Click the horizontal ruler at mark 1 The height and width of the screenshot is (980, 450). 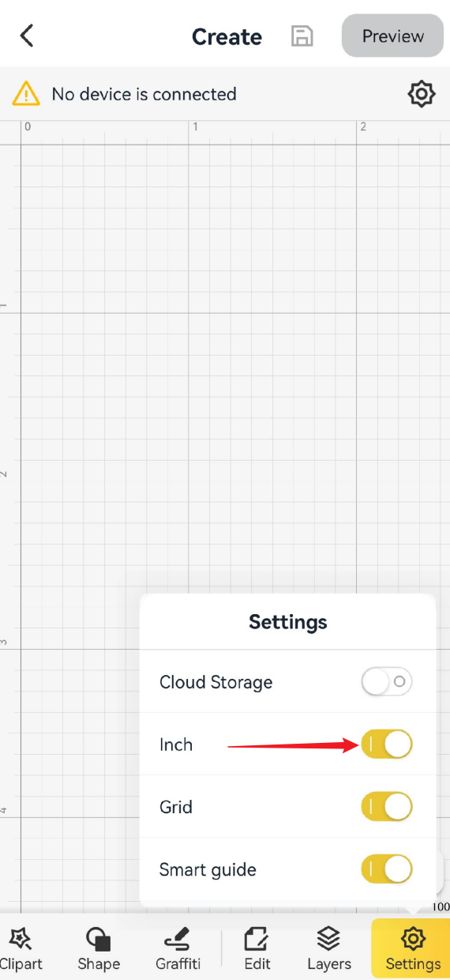pos(195,126)
